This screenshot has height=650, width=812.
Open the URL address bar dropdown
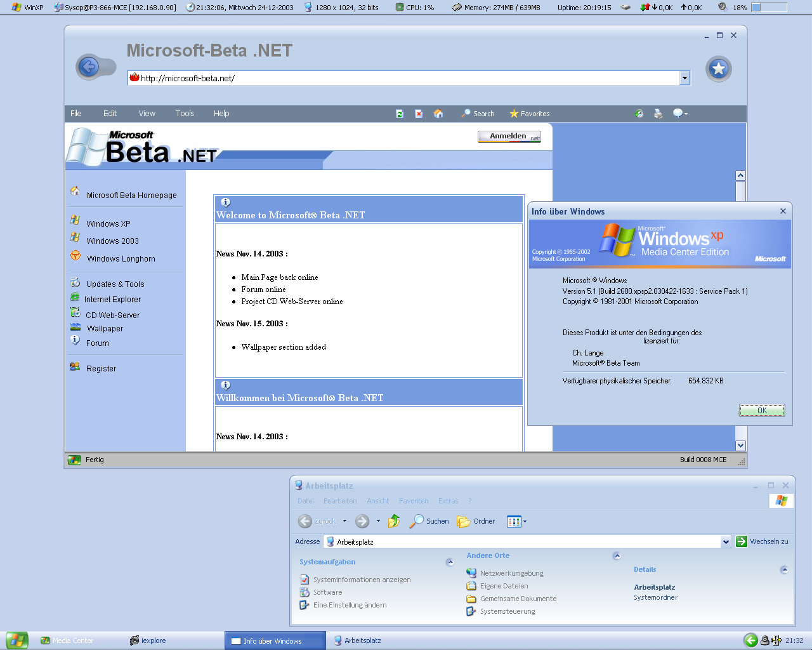coord(684,78)
